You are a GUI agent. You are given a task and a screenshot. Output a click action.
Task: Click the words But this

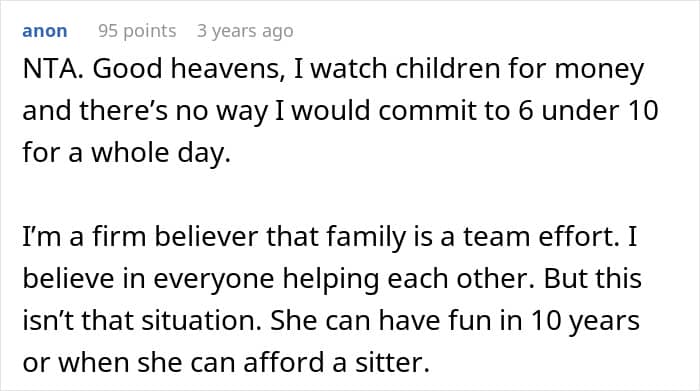(x=593, y=278)
